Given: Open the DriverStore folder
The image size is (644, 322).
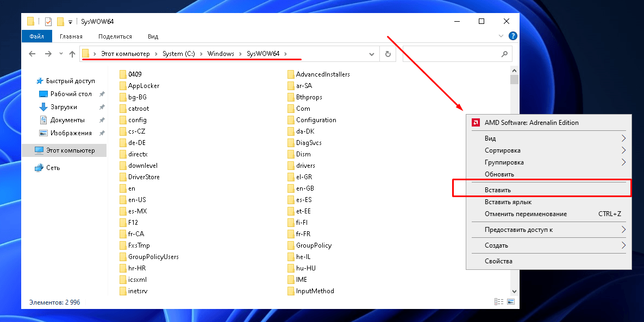Looking at the screenshot, I should pyautogui.click(x=143, y=177).
